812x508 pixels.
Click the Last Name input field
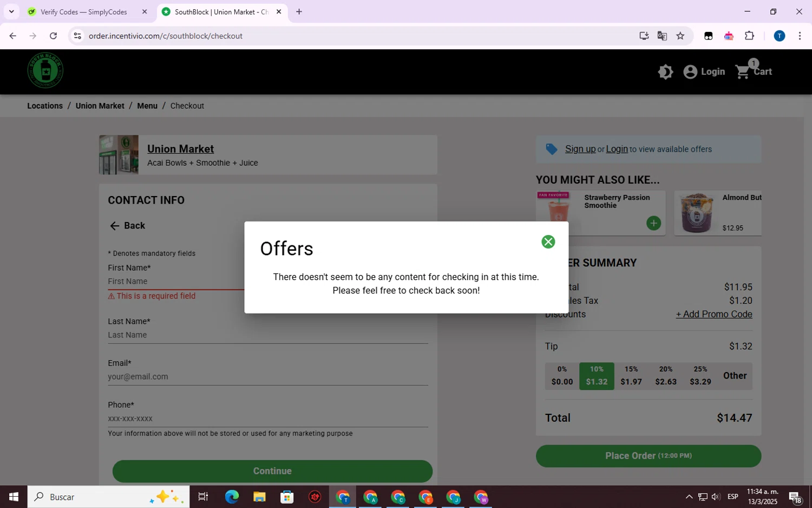click(x=268, y=335)
